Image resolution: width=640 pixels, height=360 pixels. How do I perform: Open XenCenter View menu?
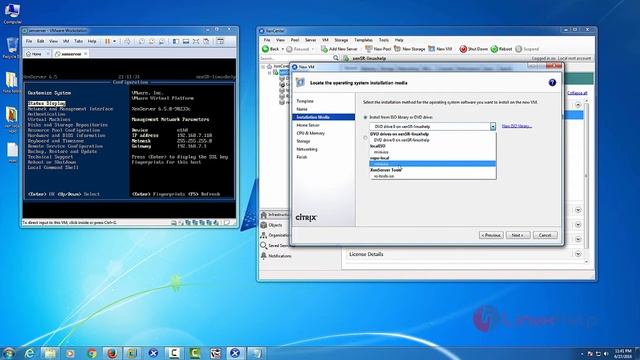(280, 40)
